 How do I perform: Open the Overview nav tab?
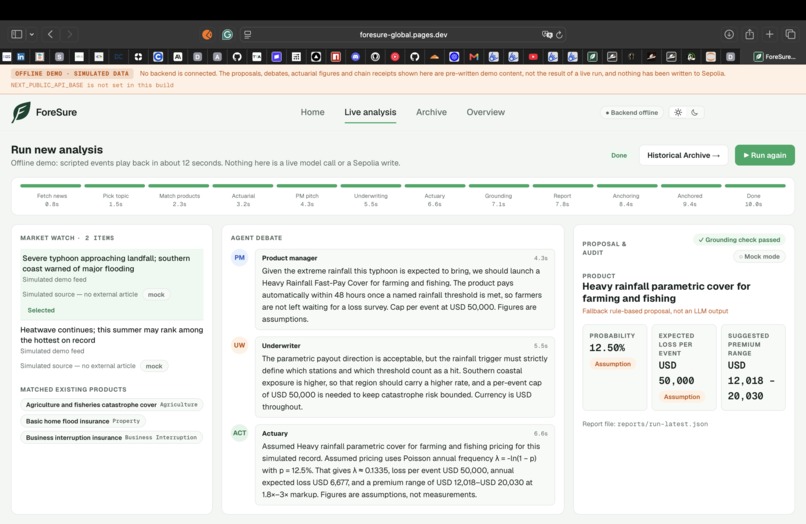[x=486, y=112]
